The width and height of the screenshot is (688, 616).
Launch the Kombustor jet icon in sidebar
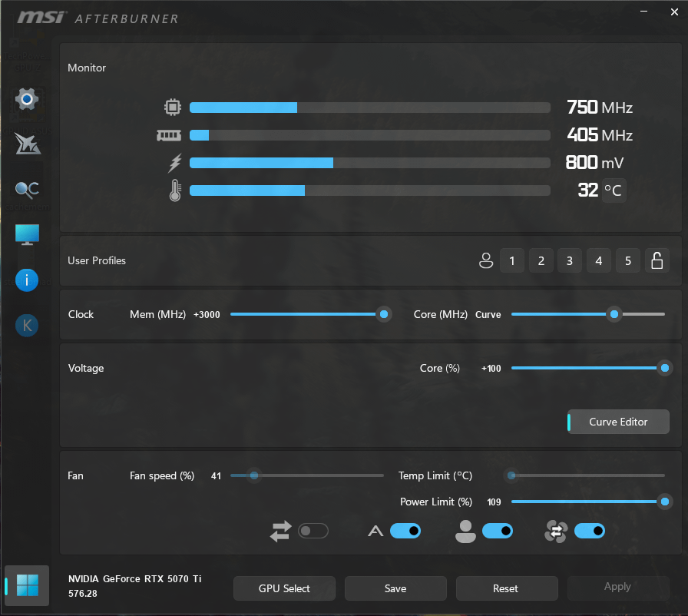(x=27, y=144)
